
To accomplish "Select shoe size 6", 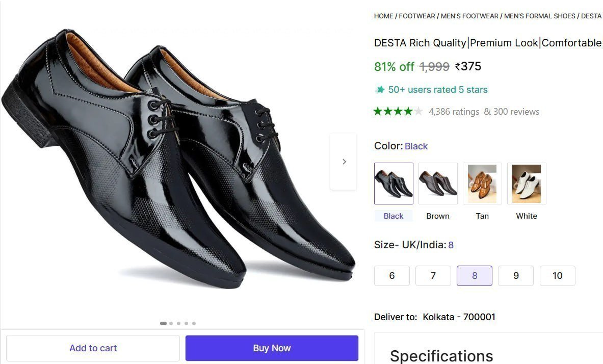I will pos(392,275).
